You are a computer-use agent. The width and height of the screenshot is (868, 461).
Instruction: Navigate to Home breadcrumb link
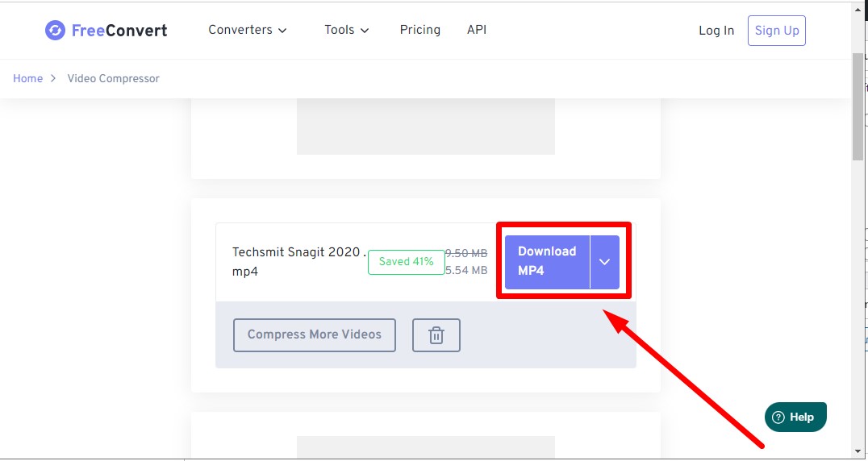27,79
